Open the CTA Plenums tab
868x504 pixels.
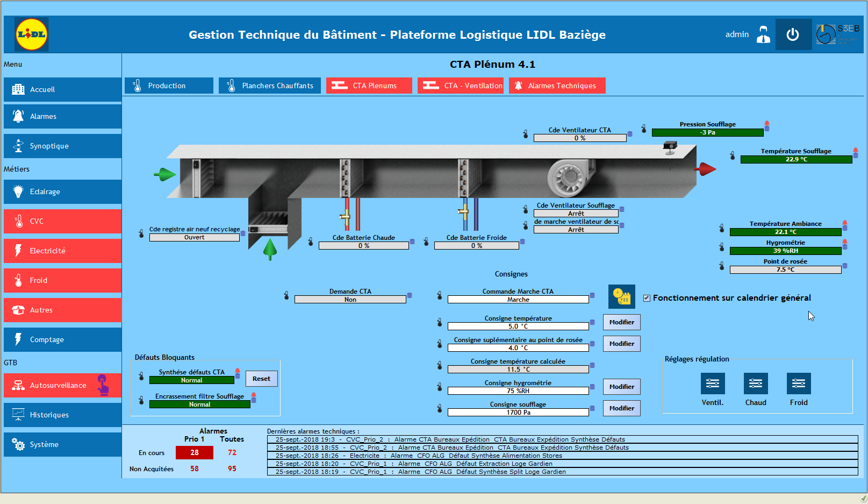pos(369,86)
